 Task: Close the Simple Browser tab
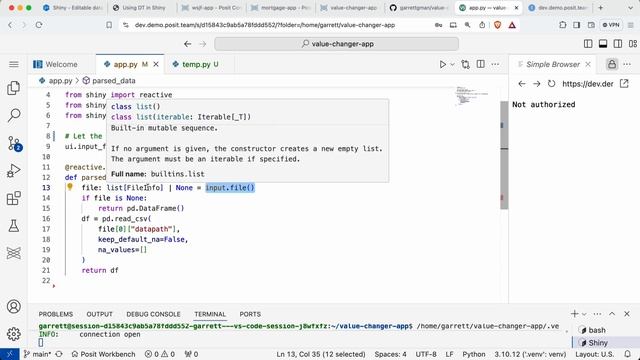588,64
